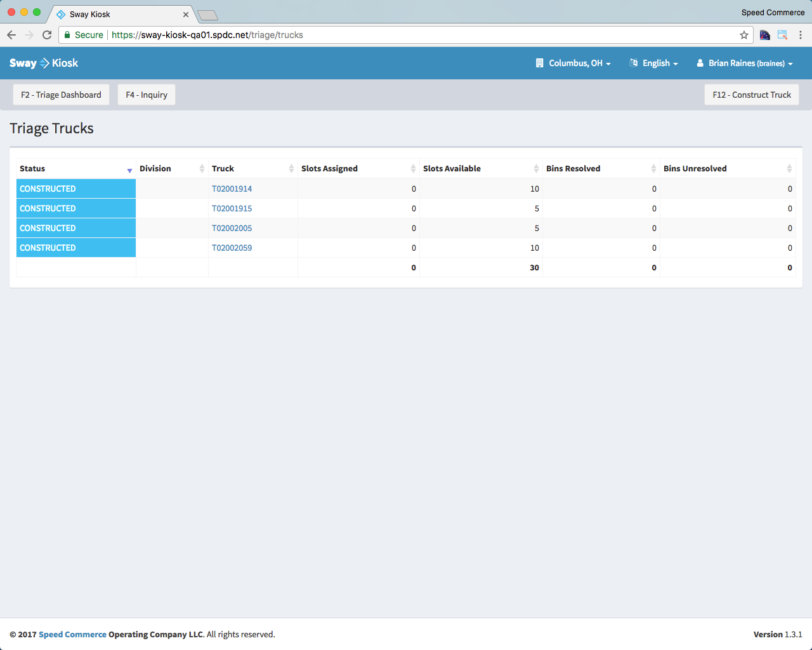Click Slots Available value 10 for T02001914
Screen dimensions: 812x650
(535, 189)
